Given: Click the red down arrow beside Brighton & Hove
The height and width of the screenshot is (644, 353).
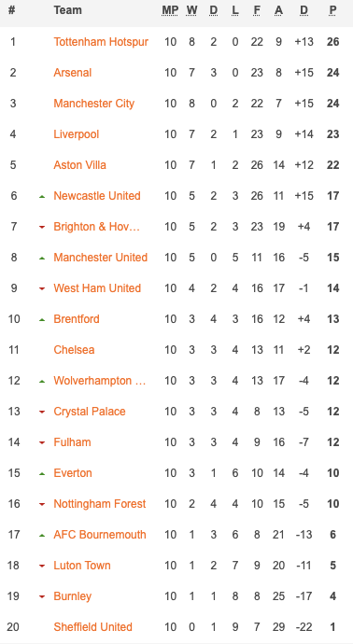Looking at the screenshot, I should point(41,228).
